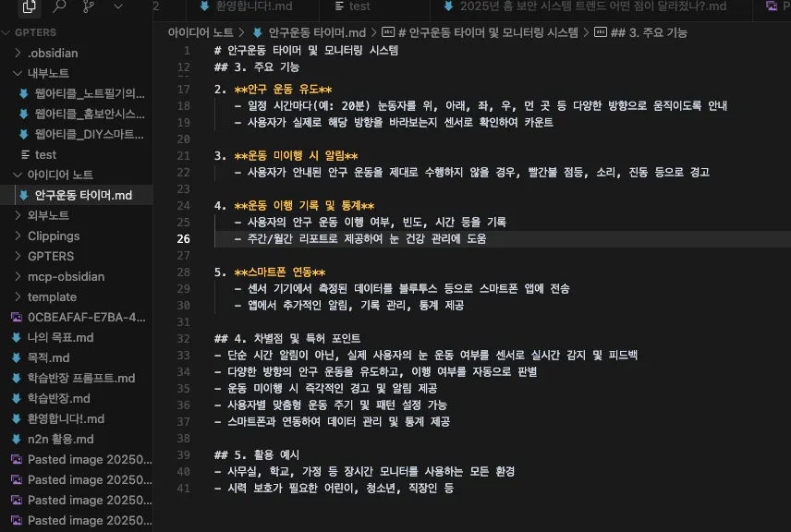The height and width of the screenshot is (532, 791).
Task: Click line number 26 in gutter
Action: [x=184, y=239]
